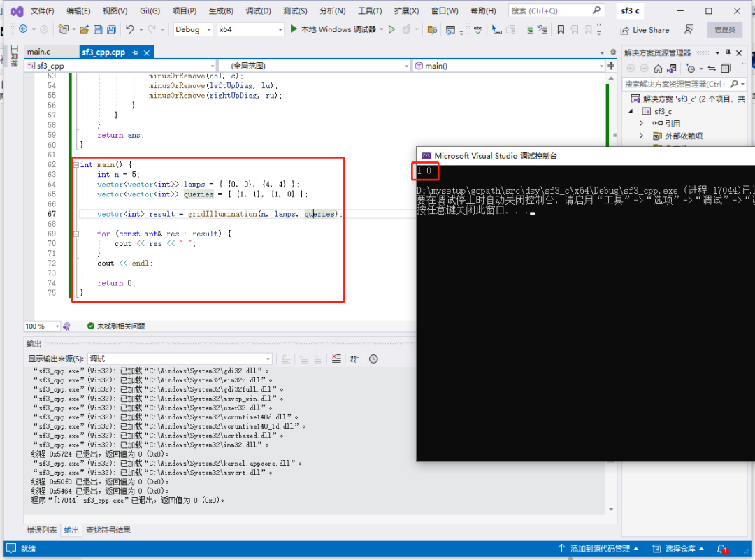Viewport: 755px width, 560px height.
Task: Click the find in files folder icon
Action: [x=433, y=29]
